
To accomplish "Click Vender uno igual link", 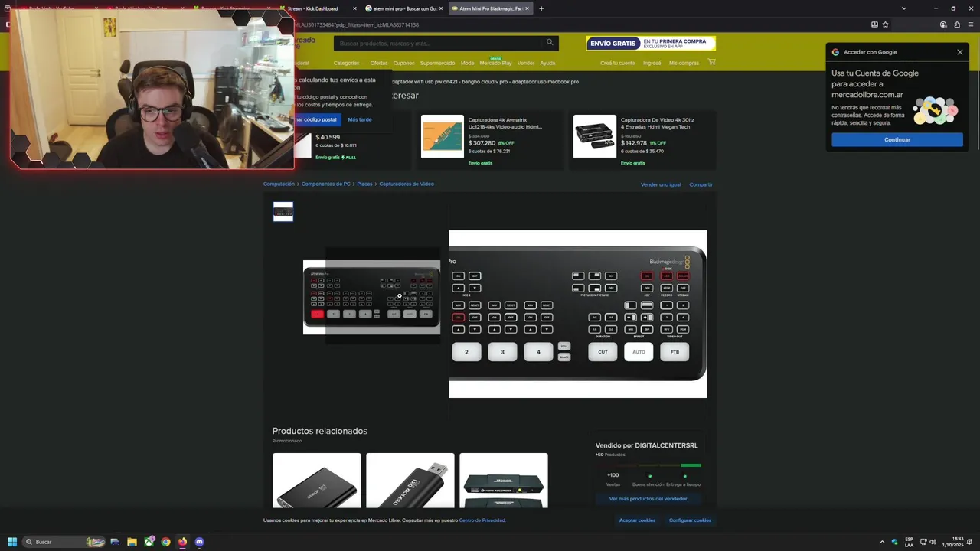I will click(661, 184).
